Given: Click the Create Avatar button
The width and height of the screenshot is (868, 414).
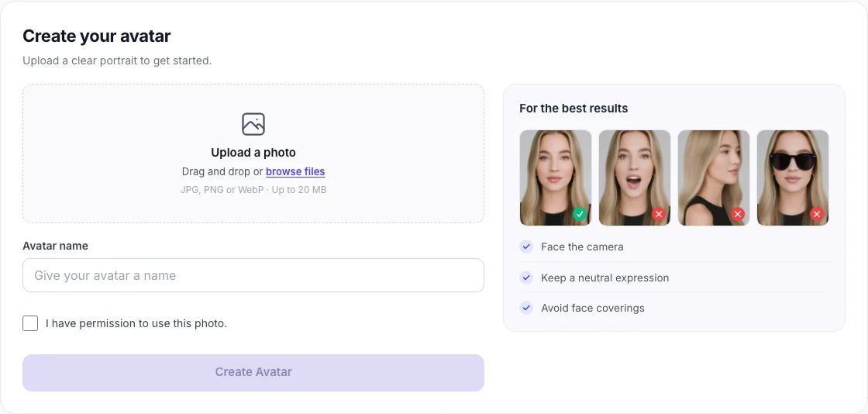Looking at the screenshot, I should tap(253, 372).
